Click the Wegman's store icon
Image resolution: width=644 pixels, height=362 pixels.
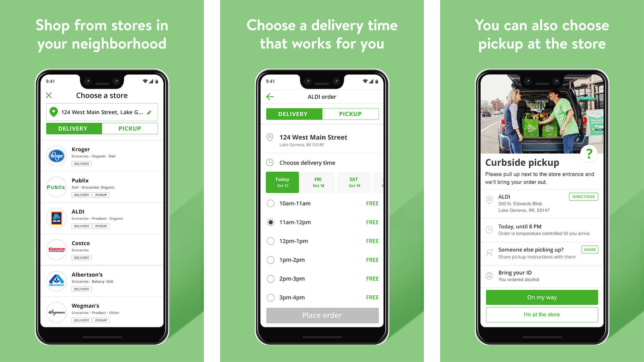[56, 315]
